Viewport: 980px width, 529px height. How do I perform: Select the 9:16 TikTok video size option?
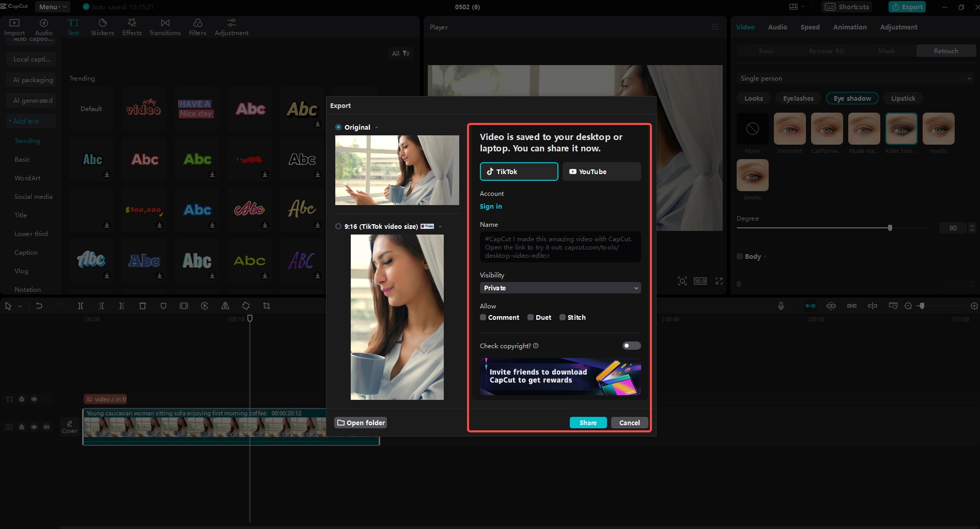coord(339,226)
